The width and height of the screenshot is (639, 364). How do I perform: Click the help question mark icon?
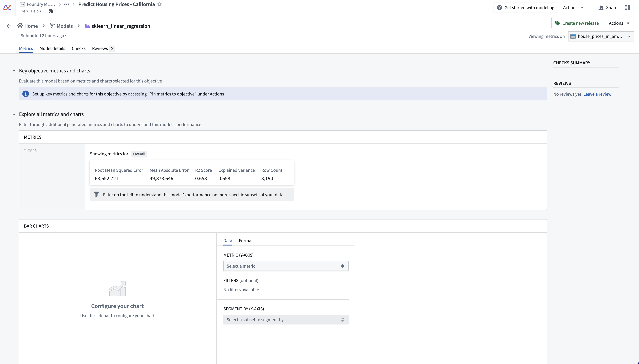[x=499, y=7]
